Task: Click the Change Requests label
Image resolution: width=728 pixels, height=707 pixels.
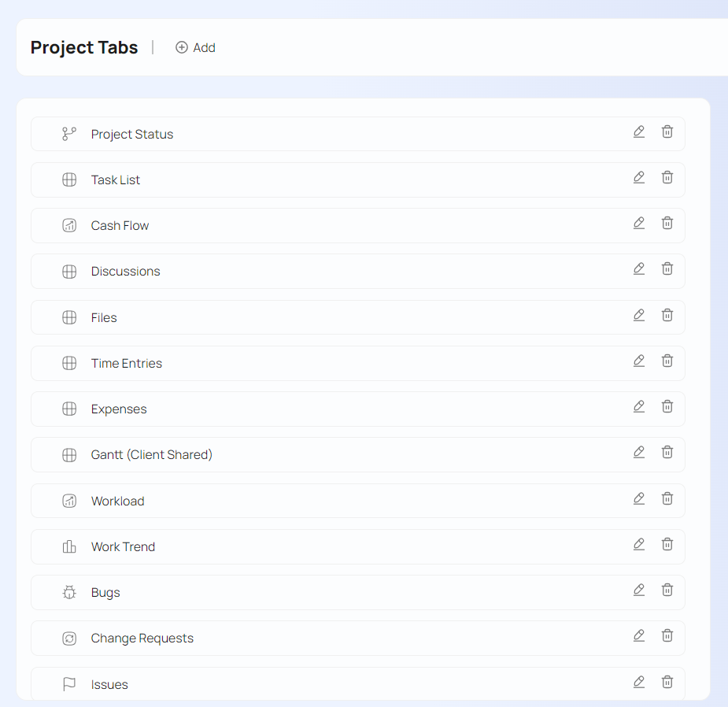Action: click(142, 639)
